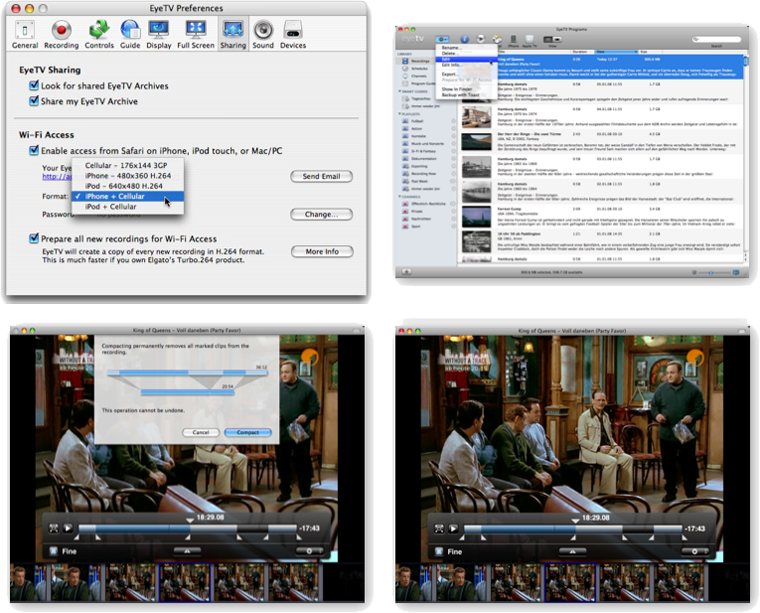760x613 pixels.
Task: Select iPhone + Cellular format option
Action: tap(127, 196)
